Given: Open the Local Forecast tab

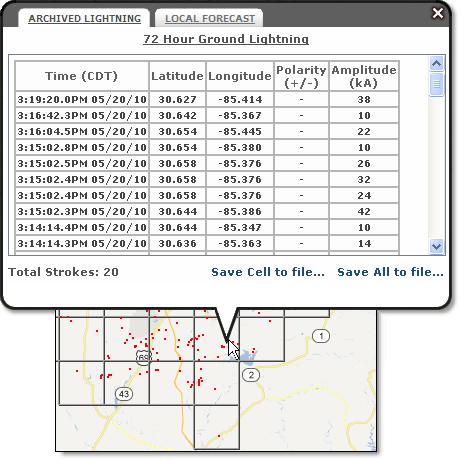Looking at the screenshot, I should click(x=210, y=19).
